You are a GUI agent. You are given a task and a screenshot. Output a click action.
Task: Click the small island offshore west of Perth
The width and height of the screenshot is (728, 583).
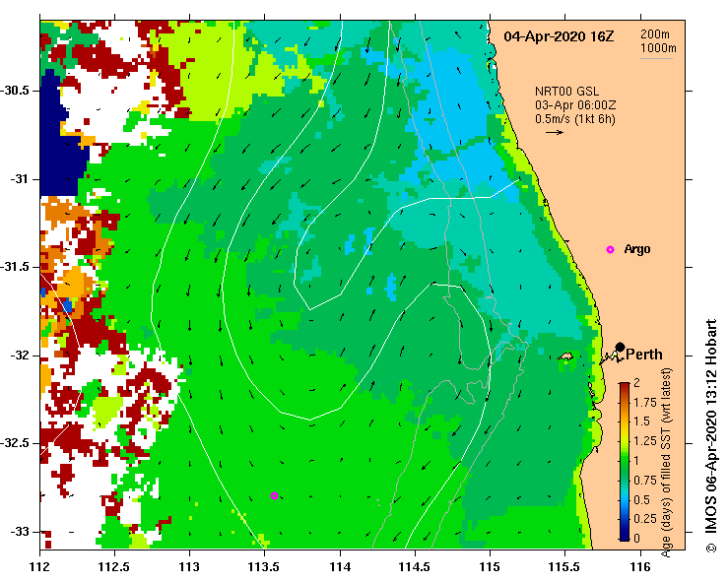[565, 356]
